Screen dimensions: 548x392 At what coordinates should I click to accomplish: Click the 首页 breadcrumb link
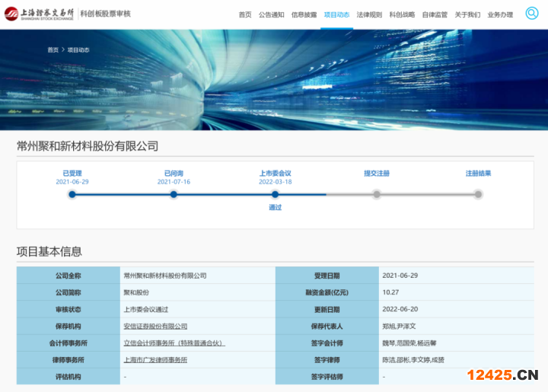click(53, 49)
